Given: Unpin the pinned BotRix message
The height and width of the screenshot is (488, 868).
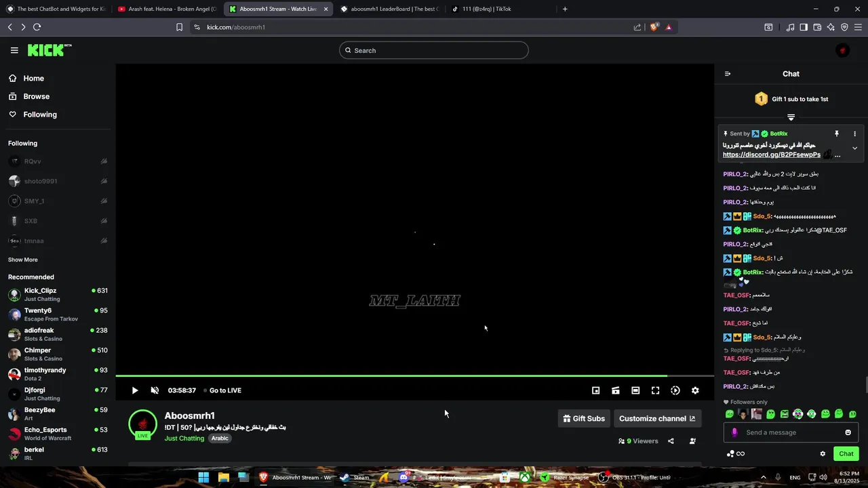Looking at the screenshot, I should pos(837,134).
